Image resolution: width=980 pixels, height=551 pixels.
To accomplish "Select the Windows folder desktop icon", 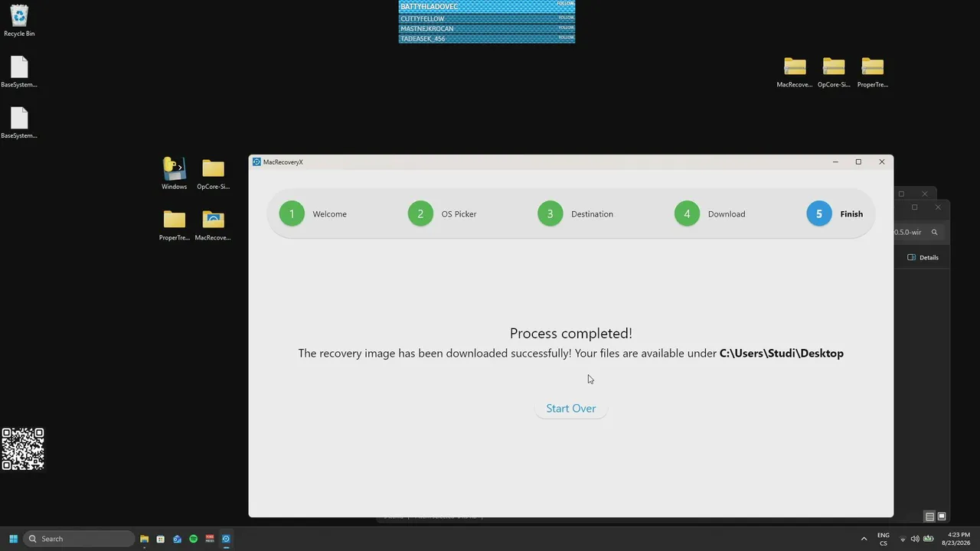I will coord(174,174).
